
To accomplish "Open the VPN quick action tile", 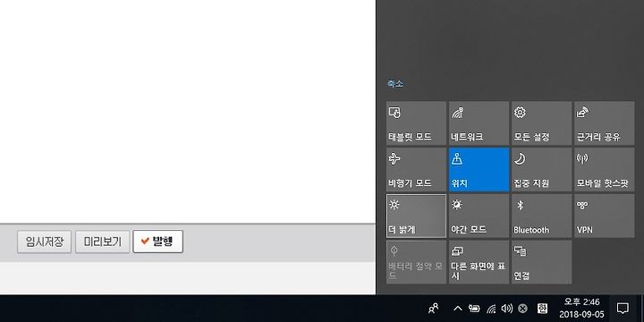I will click(x=604, y=216).
